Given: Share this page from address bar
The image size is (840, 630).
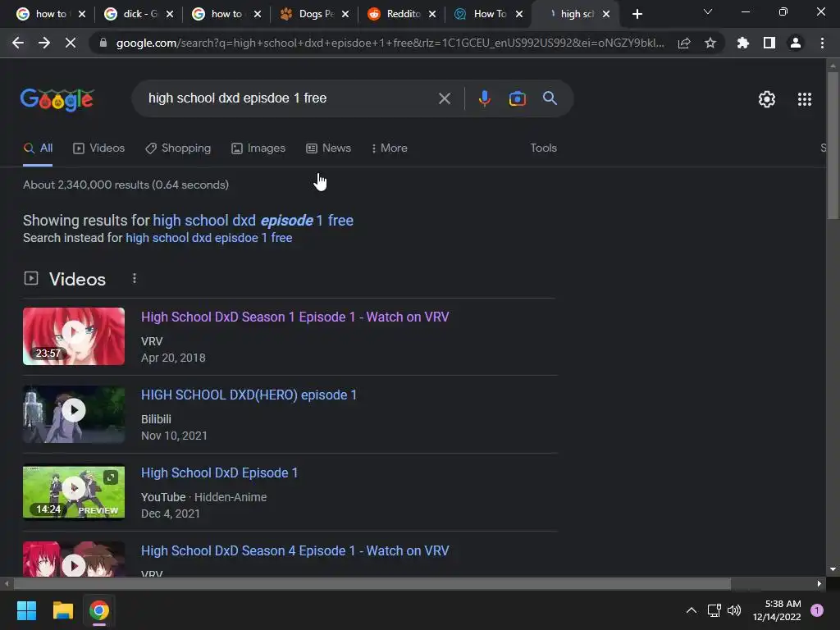Looking at the screenshot, I should tap(683, 43).
